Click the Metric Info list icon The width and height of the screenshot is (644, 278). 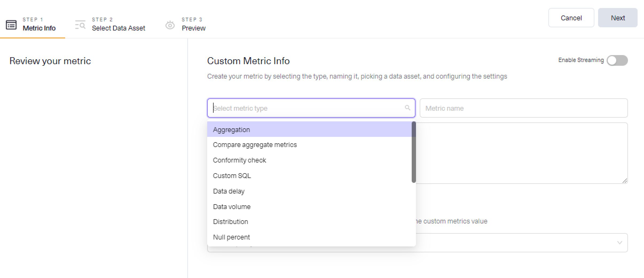[11, 25]
